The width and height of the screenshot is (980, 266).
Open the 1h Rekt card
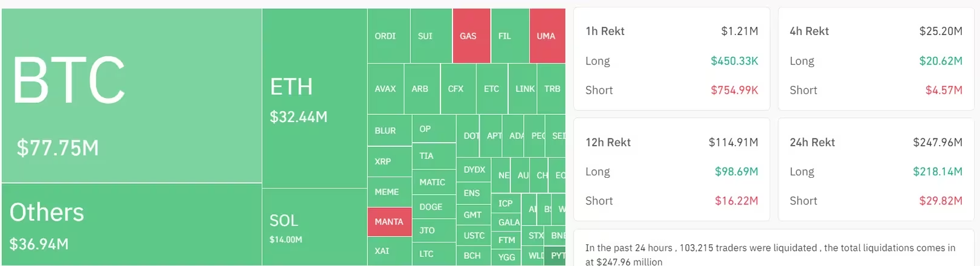[x=671, y=59]
